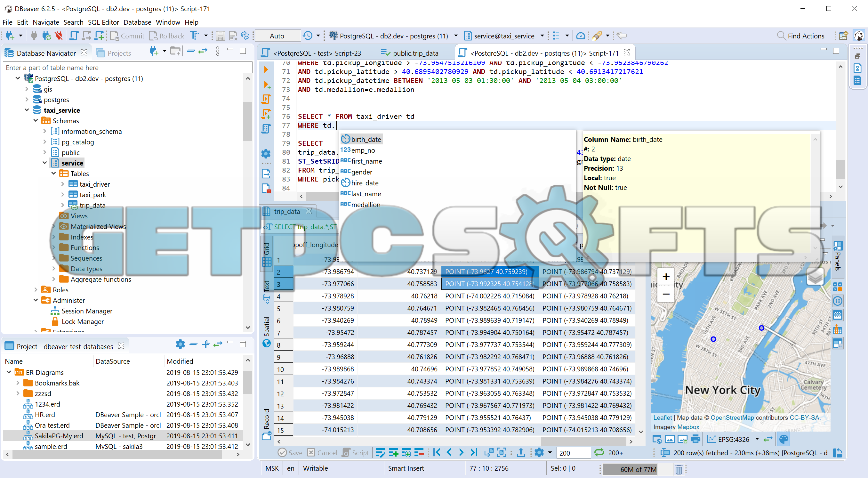868x478 pixels.
Task: Expand the Bookmarks.bak folder
Action: [18, 383]
